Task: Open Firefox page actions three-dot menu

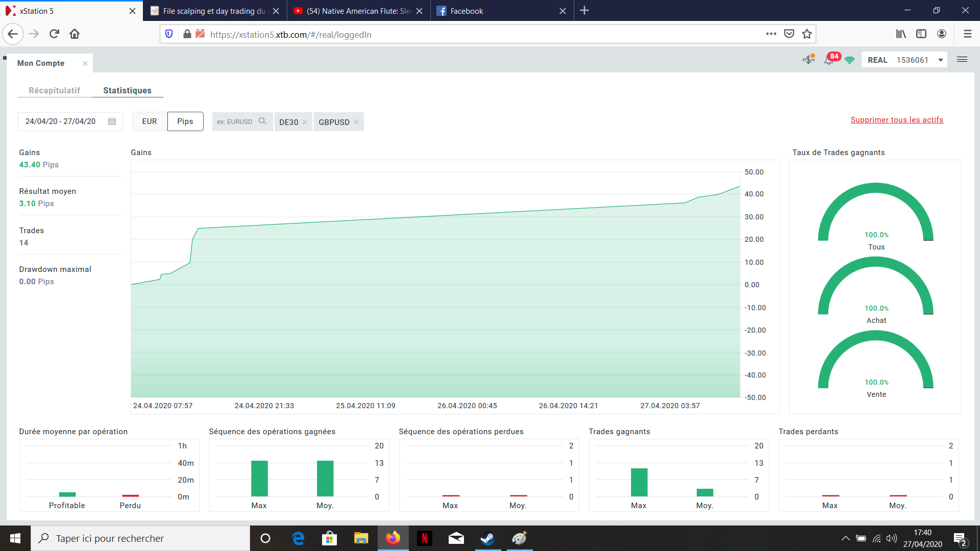Action: point(771,34)
